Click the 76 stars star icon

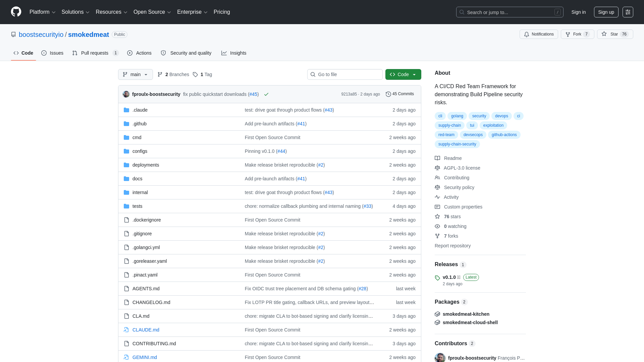437,217
